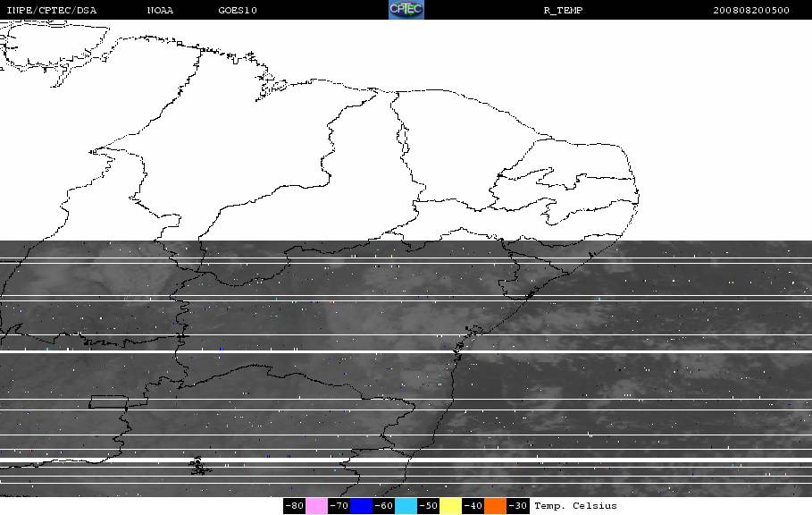
Task: Select the cyan -60 color swatch
Action: (406, 506)
